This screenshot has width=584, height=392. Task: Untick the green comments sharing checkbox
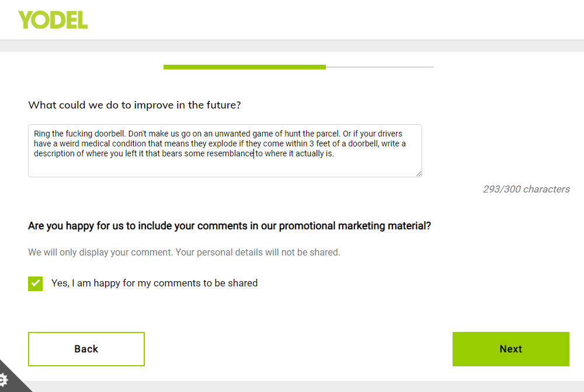pos(36,283)
